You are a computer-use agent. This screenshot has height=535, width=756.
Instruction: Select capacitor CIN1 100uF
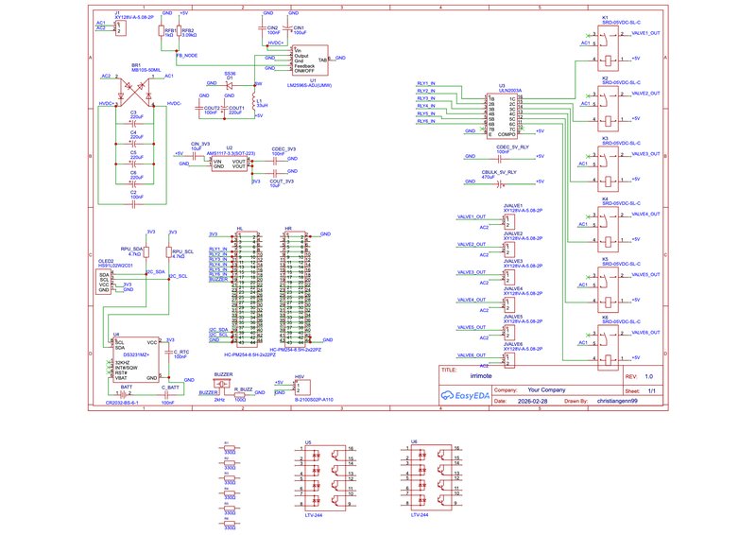point(289,29)
